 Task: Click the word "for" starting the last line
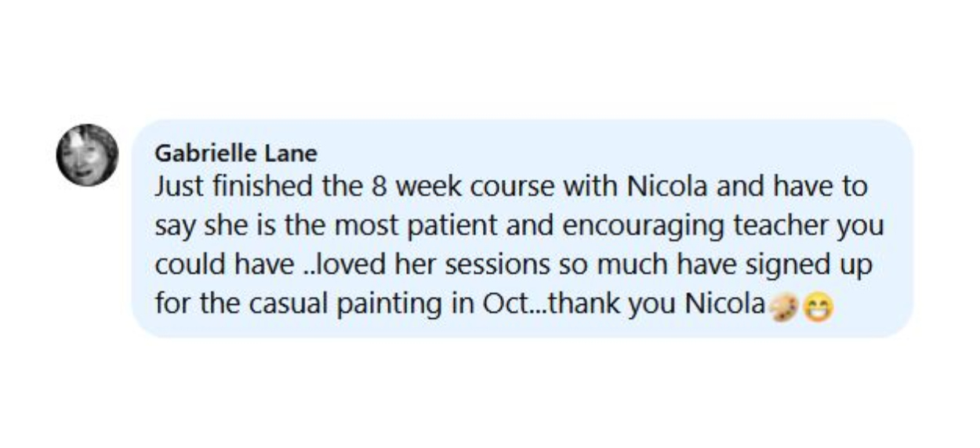(x=169, y=305)
